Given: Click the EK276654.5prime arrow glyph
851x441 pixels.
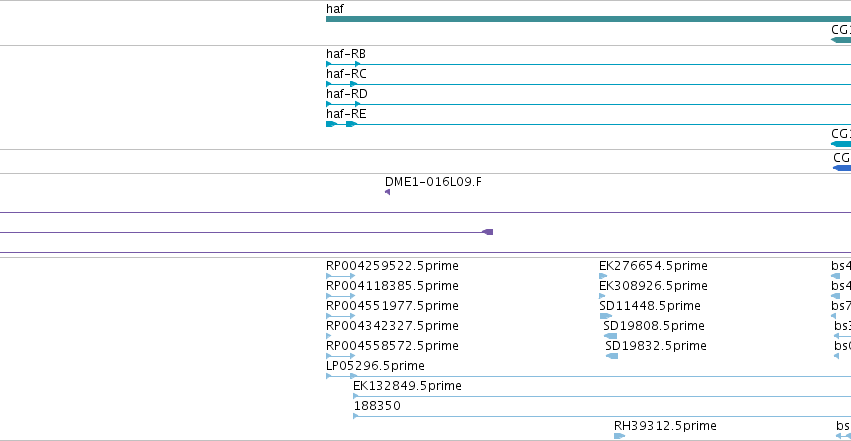Looking at the screenshot, I should point(603,276).
